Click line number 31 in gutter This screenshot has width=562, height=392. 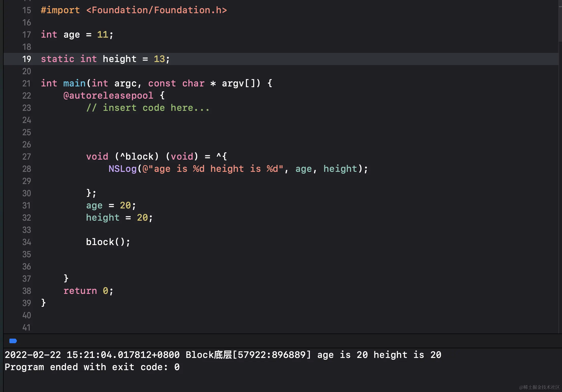coord(26,205)
